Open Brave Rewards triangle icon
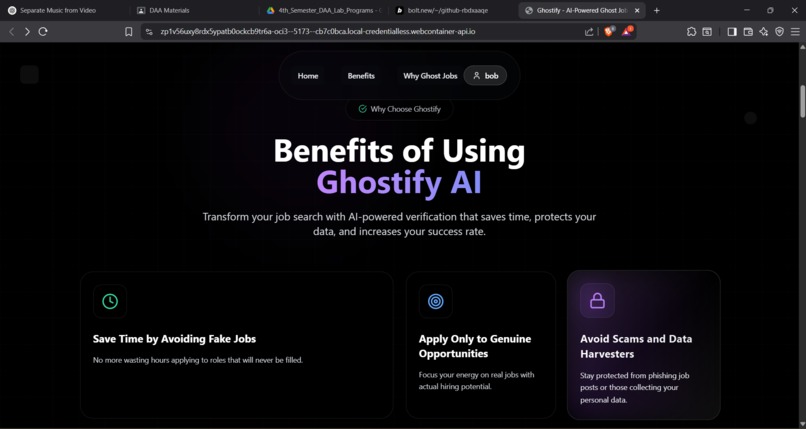 click(x=627, y=31)
